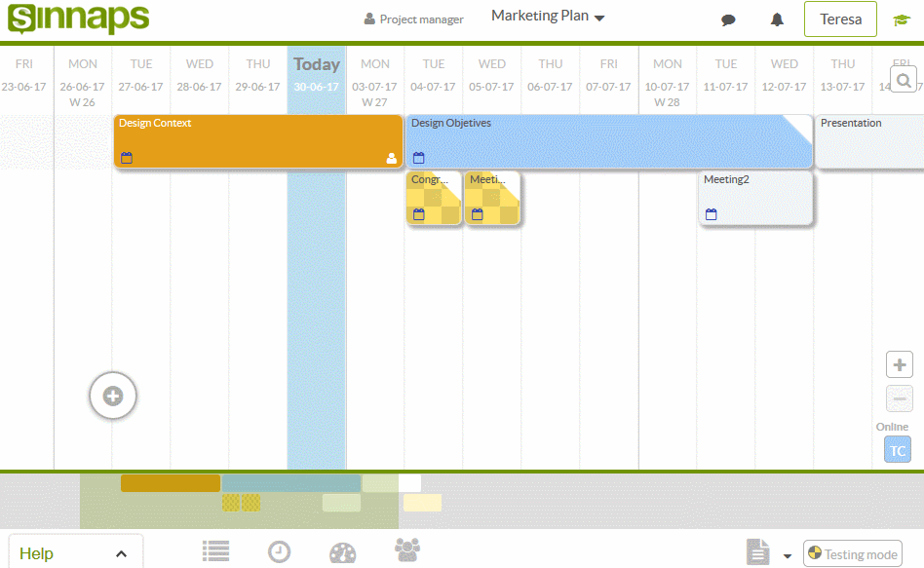Open the notifications bell

(x=776, y=19)
